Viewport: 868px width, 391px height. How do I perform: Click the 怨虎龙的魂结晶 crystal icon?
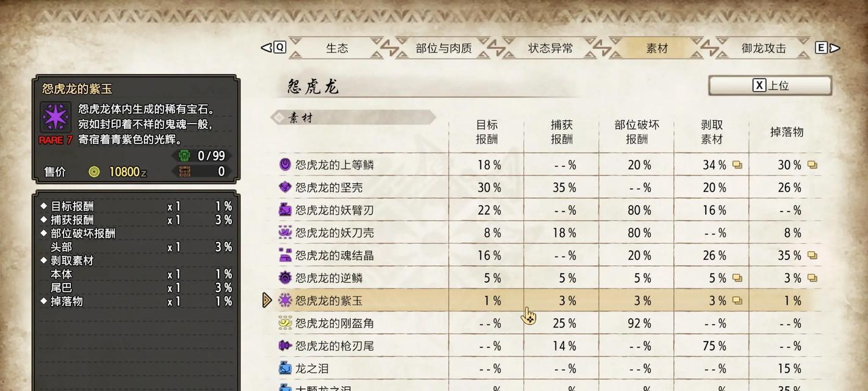pos(285,255)
